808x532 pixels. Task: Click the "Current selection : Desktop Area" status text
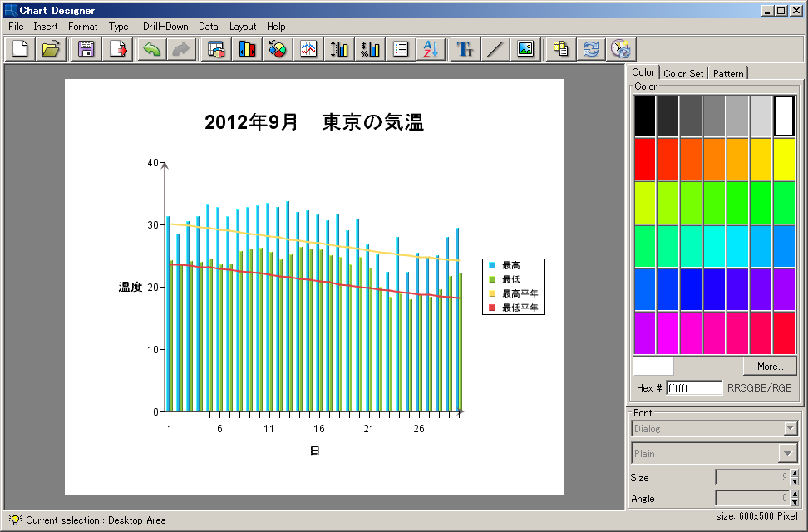[96, 520]
